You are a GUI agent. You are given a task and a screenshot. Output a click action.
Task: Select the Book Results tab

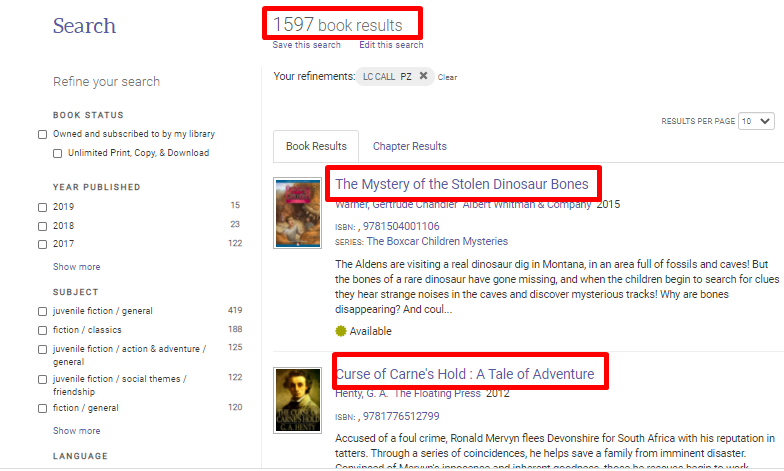316,147
